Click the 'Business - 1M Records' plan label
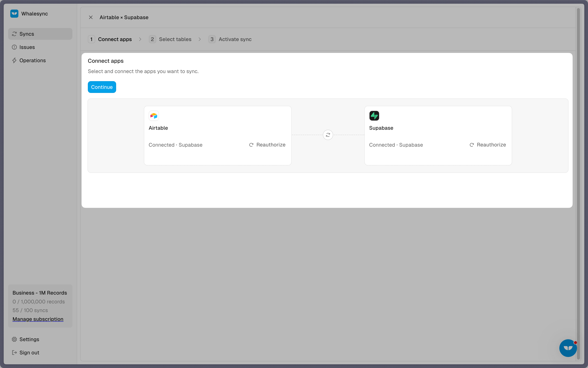 coord(40,293)
